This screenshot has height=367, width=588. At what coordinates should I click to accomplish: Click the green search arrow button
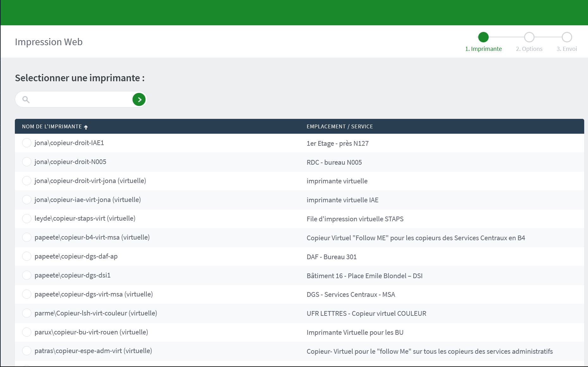tap(139, 100)
